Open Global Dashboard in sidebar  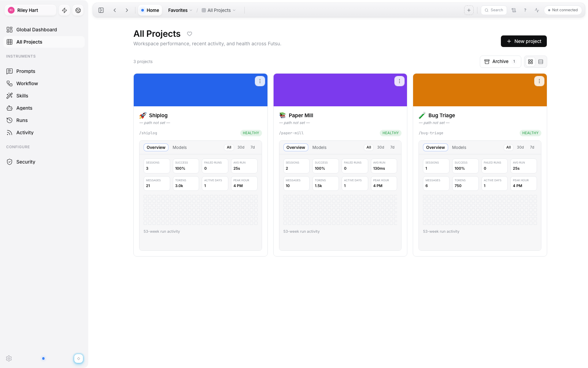point(44,30)
